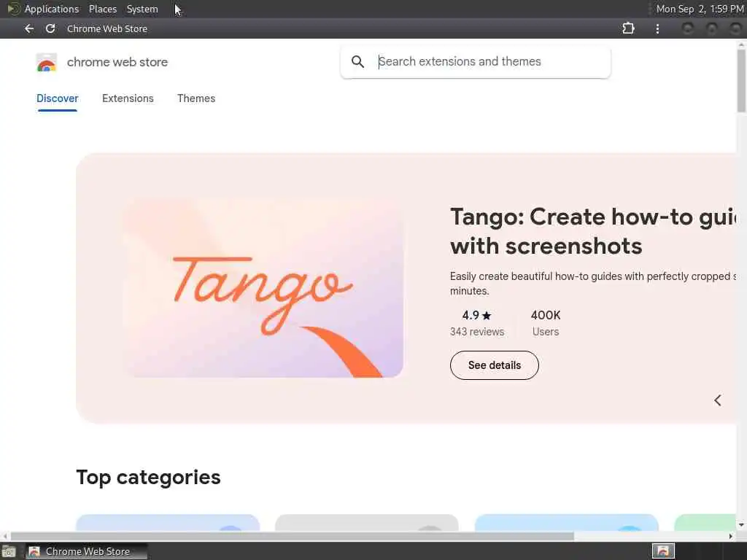Image resolution: width=747 pixels, height=560 pixels.
Task: Click the scroll-down arrow of vertical scrollbar
Action: tap(741, 525)
